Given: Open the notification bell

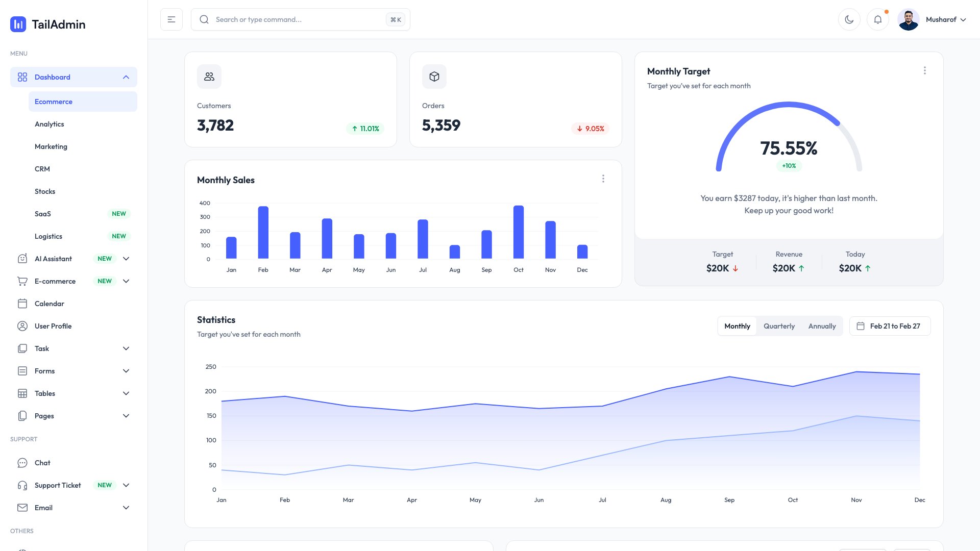Looking at the screenshot, I should coord(878,19).
